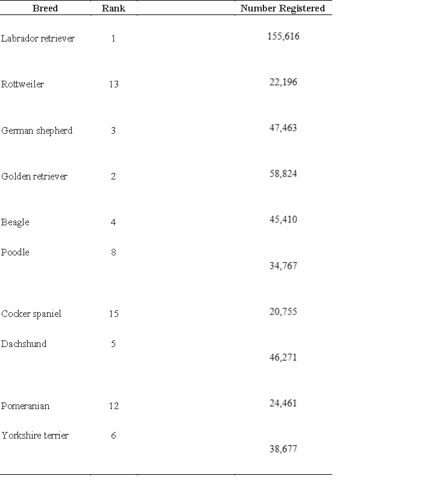The image size is (448, 482).
Task: Click the 58,824 registration value
Action: pos(283,174)
